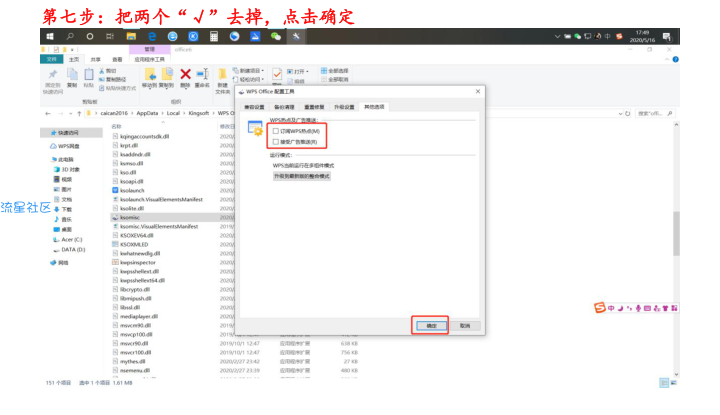Click the 取消 button in WPS dialog
Viewport: 720px width, 415px height.
(465, 325)
